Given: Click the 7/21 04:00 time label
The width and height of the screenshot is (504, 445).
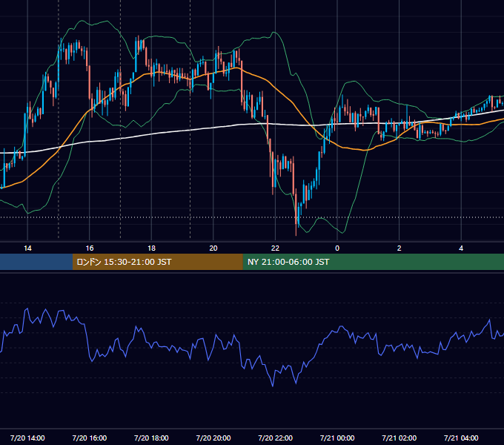Looking at the screenshot, I should point(461,438).
